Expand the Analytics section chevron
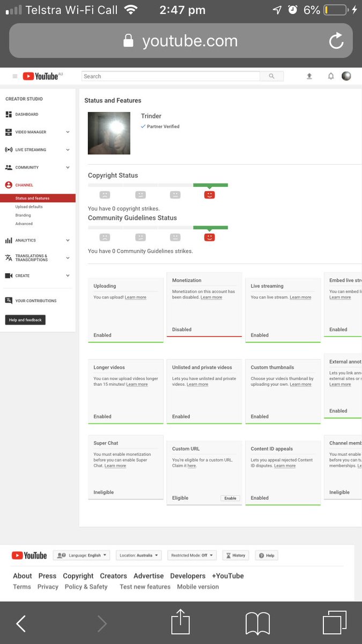The image size is (362, 644). coord(68,240)
